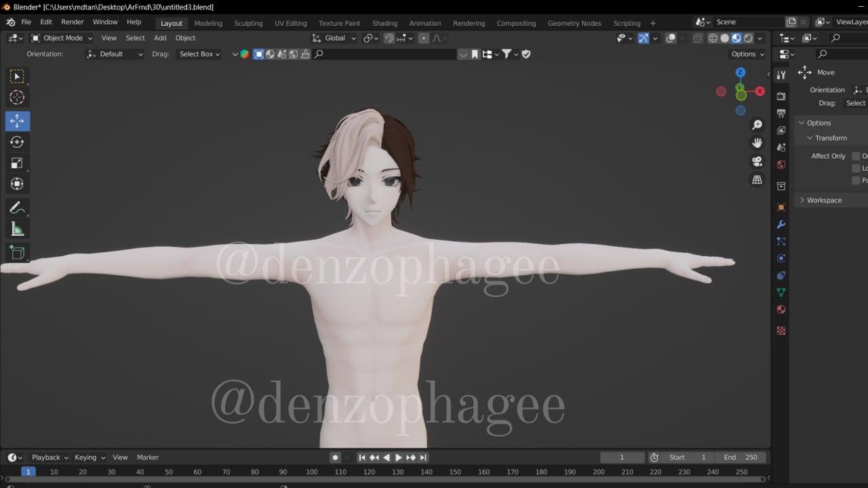Activate the Measure tool
Screen dimensions: 868x488
(x=17, y=229)
